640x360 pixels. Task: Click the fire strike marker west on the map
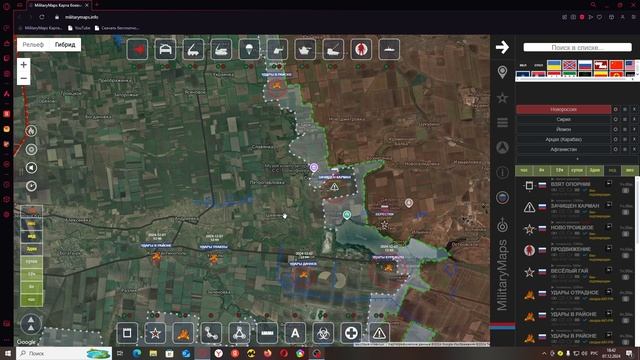pyautogui.click(x=156, y=256)
